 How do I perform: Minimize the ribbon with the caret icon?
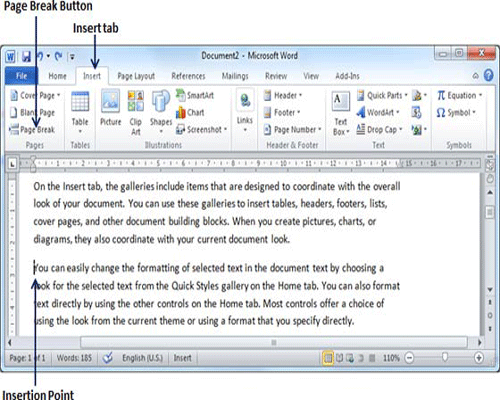coord(476,76)
